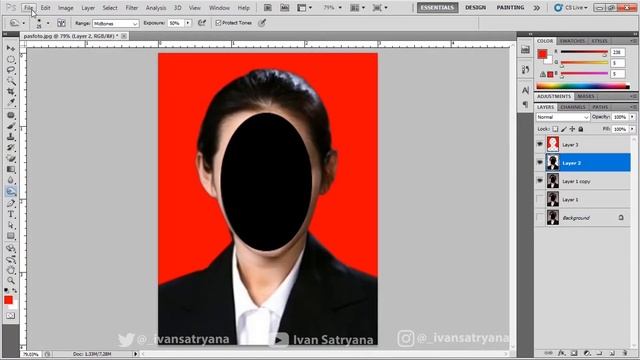640x360 pixels.
Task: Select the Zoom tool
Action: [11, 281]
